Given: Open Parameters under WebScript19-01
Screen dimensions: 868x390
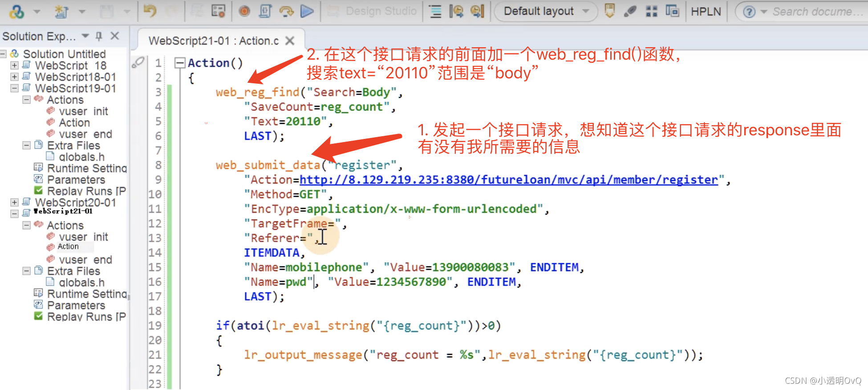Looking at the screenshot, I should pos(76,180).
